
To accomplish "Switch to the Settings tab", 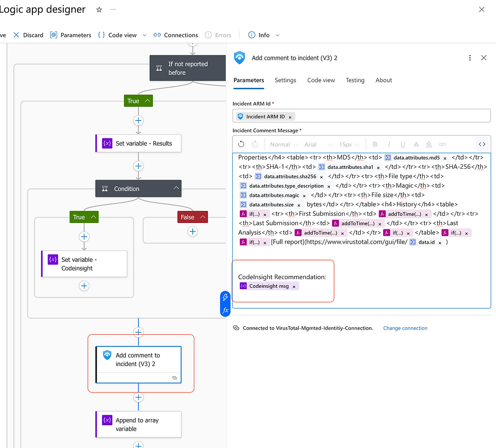I will click(285, 80).
